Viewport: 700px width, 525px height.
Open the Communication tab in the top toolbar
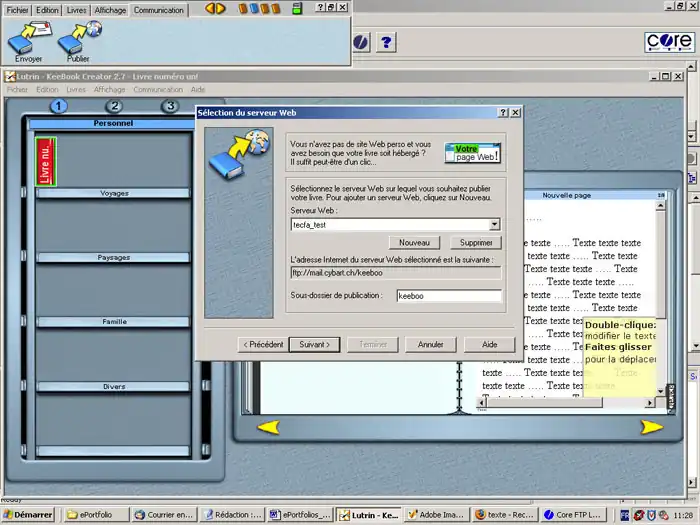(x=159, y=10)
